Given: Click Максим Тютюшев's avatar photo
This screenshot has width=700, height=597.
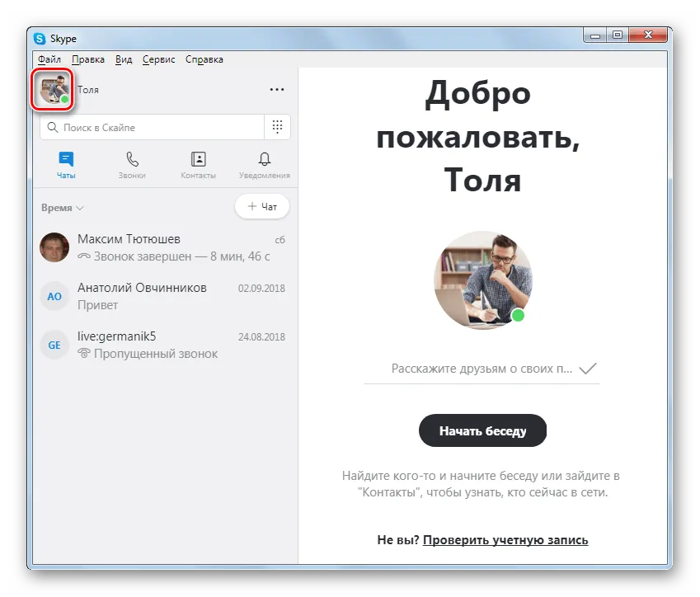Looking at the screenshot, I should (x=54, y=247).
